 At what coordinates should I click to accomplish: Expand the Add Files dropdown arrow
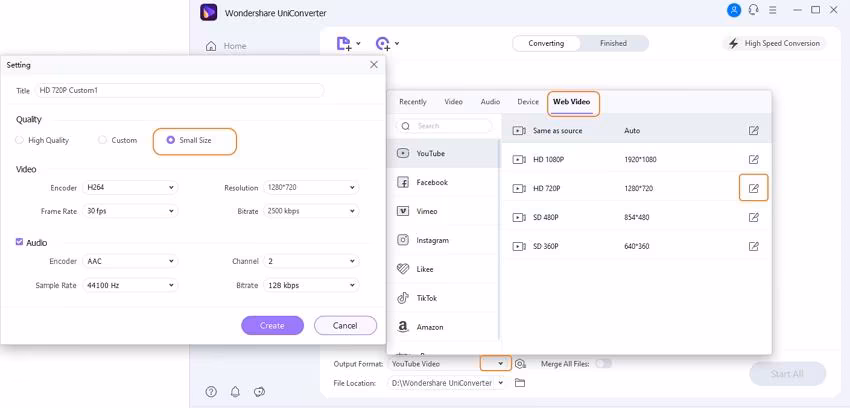point(358,43)
